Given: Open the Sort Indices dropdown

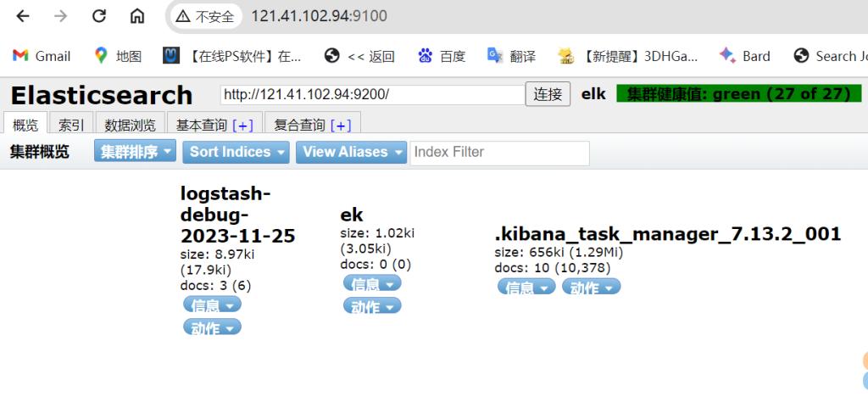Looking at the screenshot, I should (236, 152).
